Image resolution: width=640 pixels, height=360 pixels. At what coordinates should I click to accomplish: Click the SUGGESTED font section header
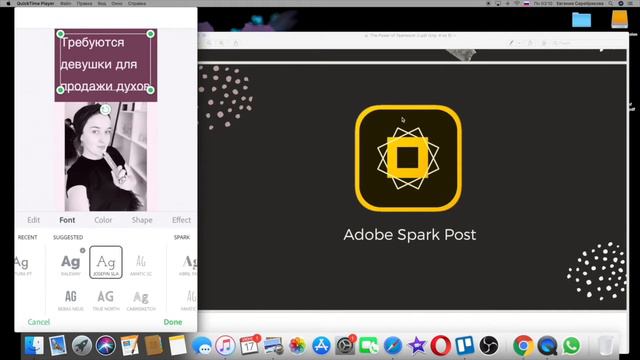point(68,237)
